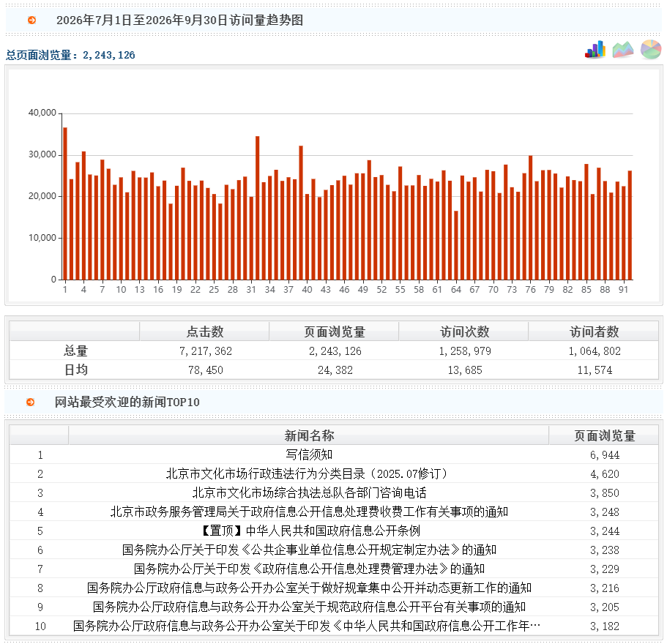Open 做好规章集中公开并动态更新工作 notice
This screenshot has width=667, height=644.
[x=309, y=588]
